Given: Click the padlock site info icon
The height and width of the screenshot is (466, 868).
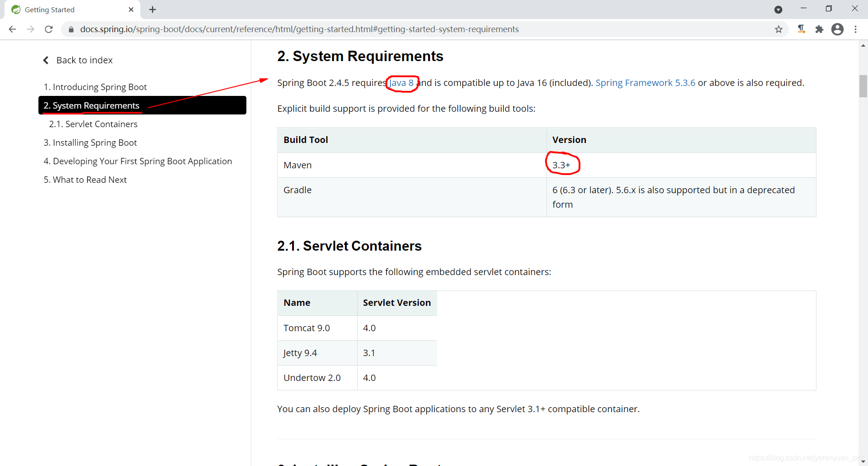Looking at the screenshot, I should (71, 29).
